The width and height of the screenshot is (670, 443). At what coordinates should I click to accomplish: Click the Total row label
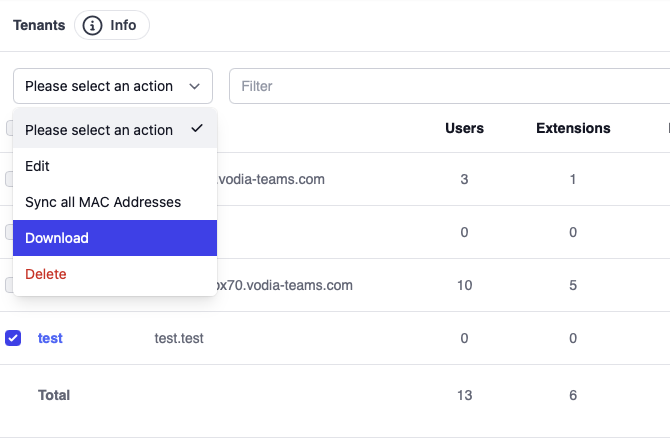(x=54, y=395)
